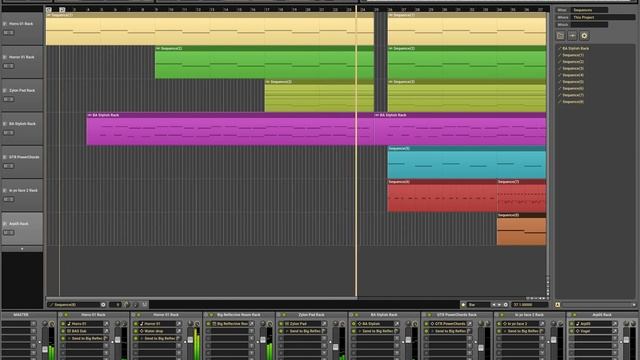Open editor icon for Arp05 module
Screen dimensions: 640x360
(x=615, y=324)
